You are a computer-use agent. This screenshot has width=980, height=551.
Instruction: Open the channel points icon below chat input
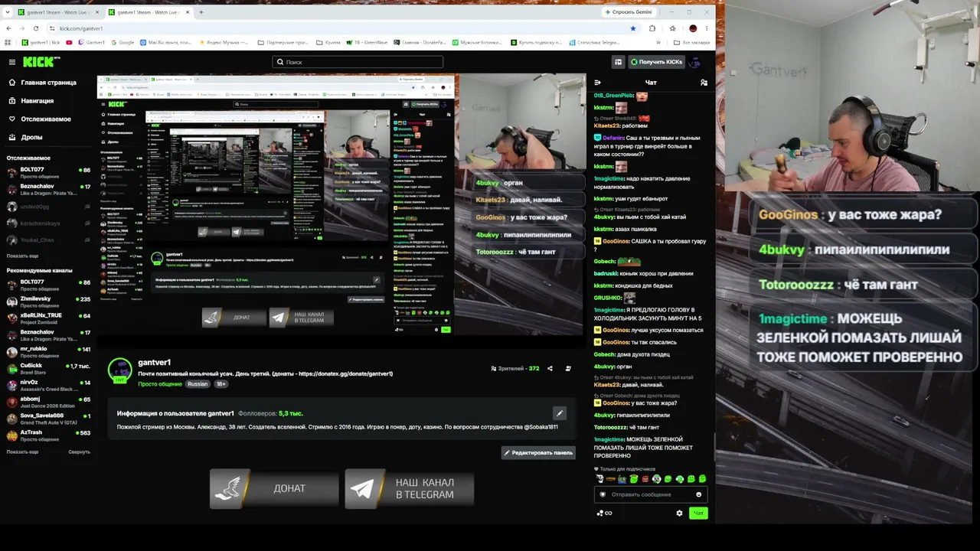(x=604, y=513)
